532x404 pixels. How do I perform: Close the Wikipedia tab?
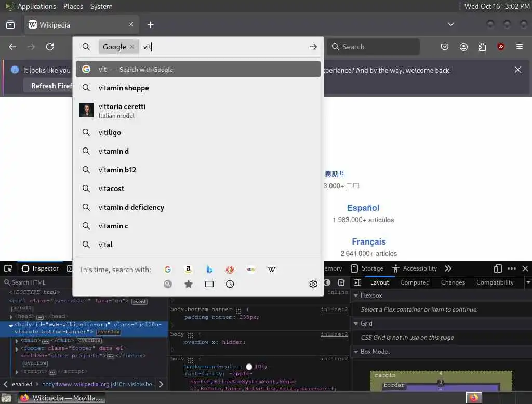(131, 24)
